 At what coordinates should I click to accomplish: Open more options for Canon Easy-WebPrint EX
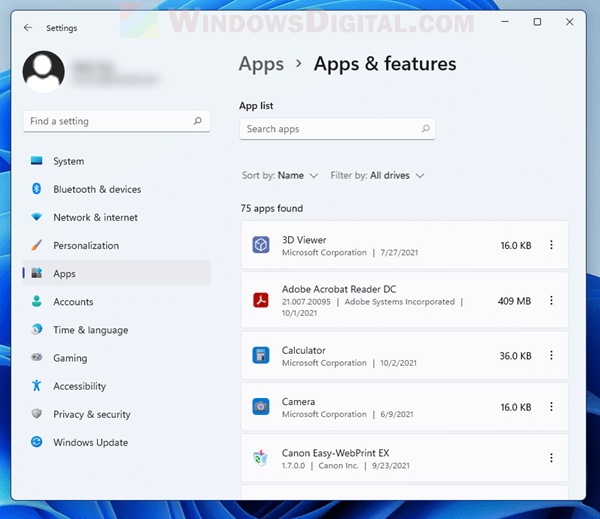551,458
